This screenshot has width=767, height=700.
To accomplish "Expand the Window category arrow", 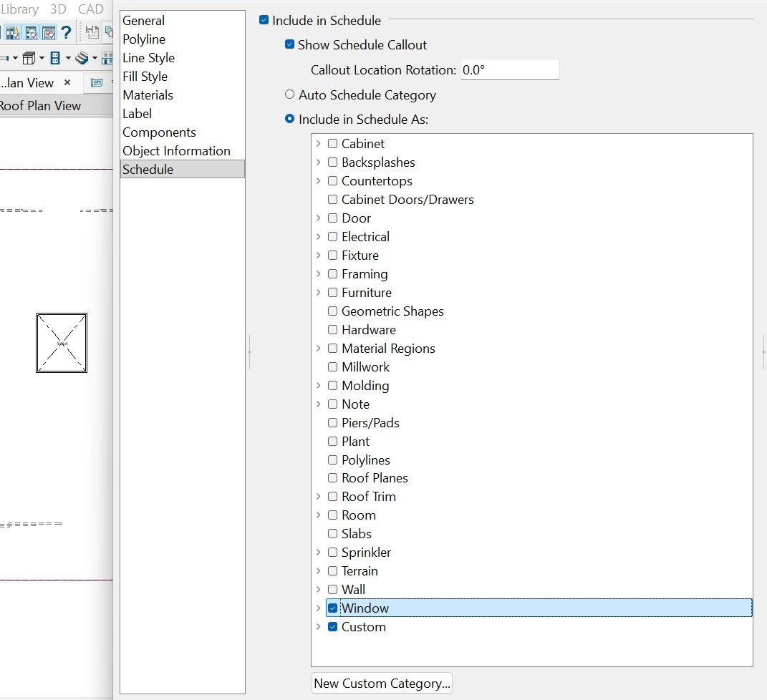I will click(319, 608).
